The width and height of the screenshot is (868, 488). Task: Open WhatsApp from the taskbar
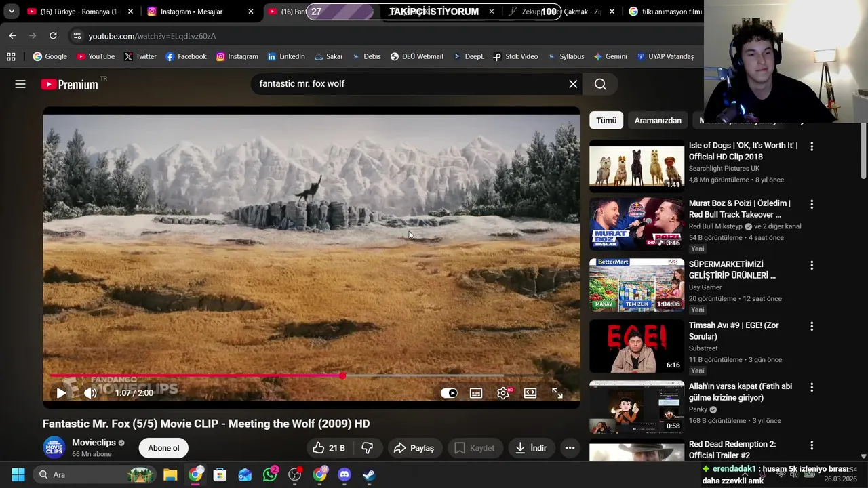[x=270, y=474]
